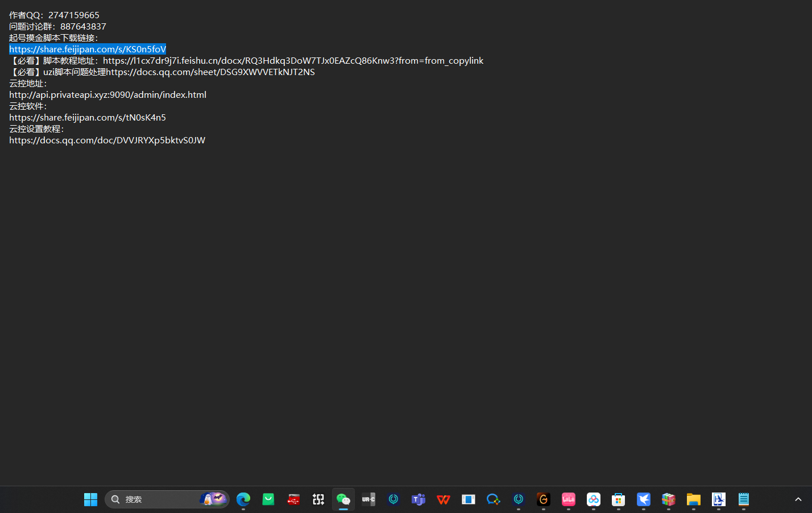This screenshot has width=812, height=513.
Task: Click the highlighted feijipan KS0n5foV link
Action: coord(88,49)
